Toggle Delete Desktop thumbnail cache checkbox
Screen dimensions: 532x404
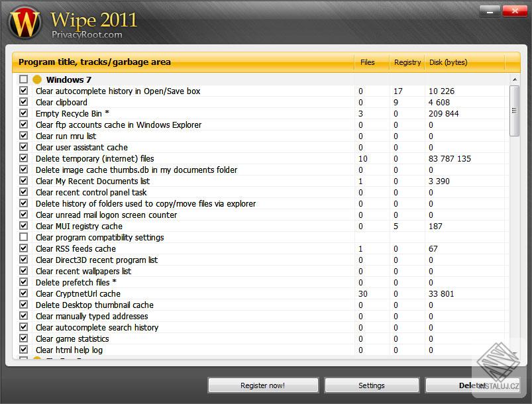coord(23,304)
